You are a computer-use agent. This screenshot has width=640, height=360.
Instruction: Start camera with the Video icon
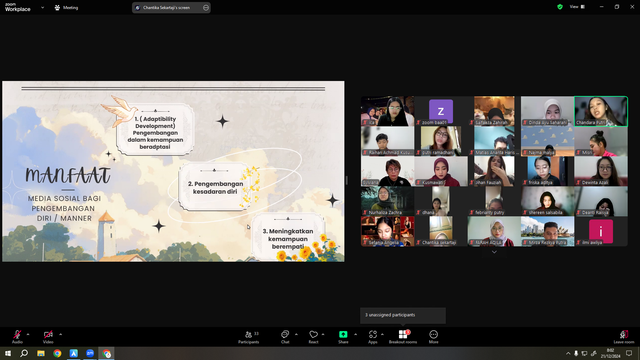point(48,334)
